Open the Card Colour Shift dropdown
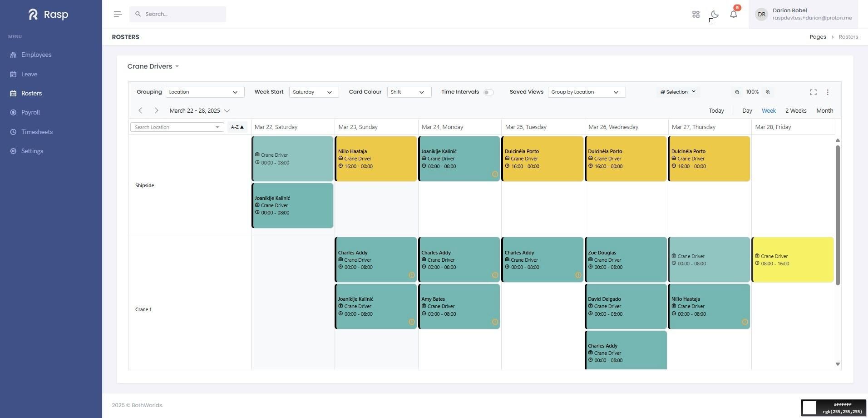The image size is (868, 418). click(409, 92)
